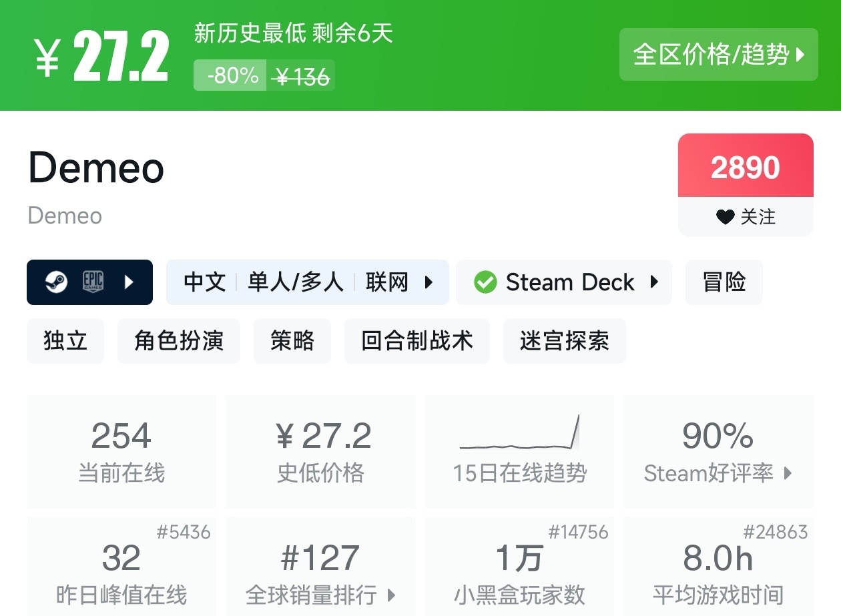Expand Steam Deck compatibility details
The width and height of the screenshot is (841, 616).
[655, 282]
